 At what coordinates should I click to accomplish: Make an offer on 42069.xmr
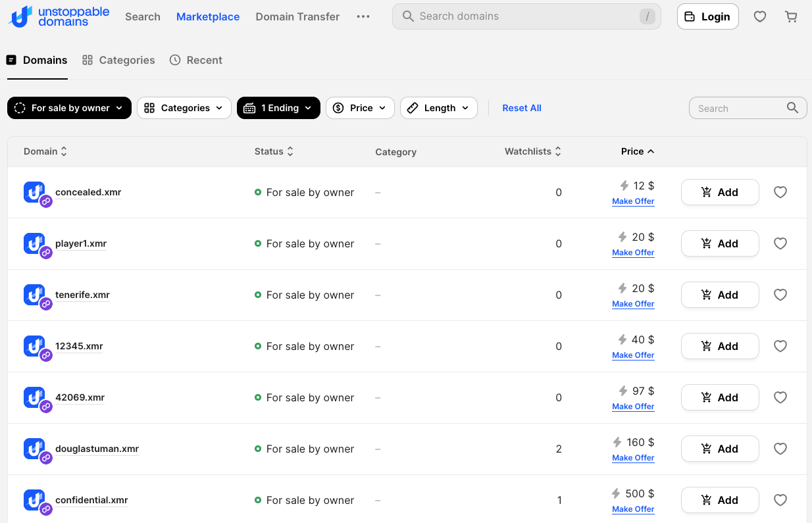coord(633,407)
